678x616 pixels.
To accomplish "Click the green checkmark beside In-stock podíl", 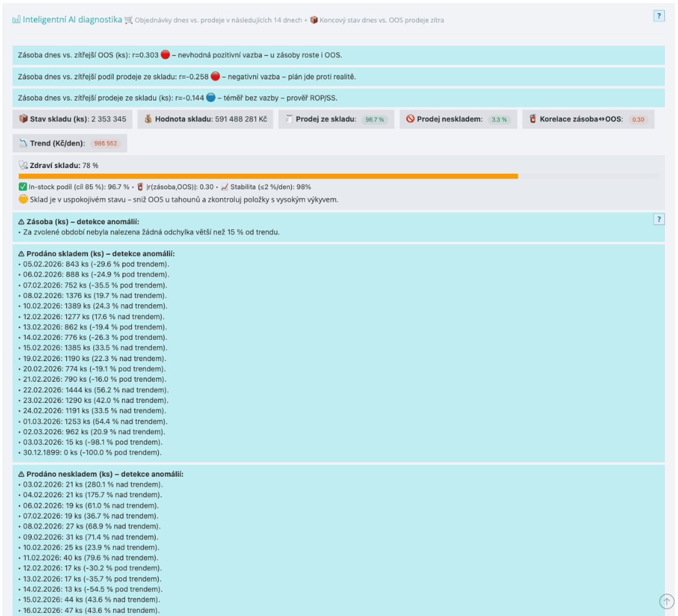I will point(23,187).
